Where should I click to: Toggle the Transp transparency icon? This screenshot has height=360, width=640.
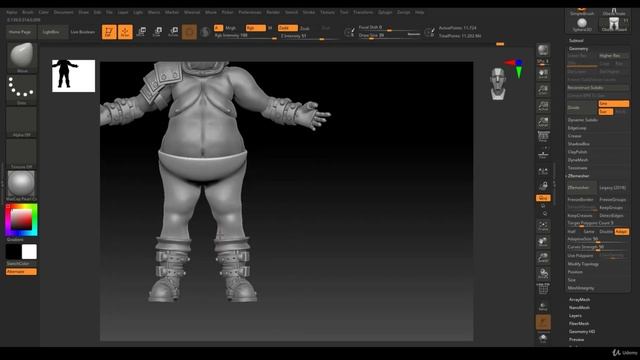click(543, 307)
